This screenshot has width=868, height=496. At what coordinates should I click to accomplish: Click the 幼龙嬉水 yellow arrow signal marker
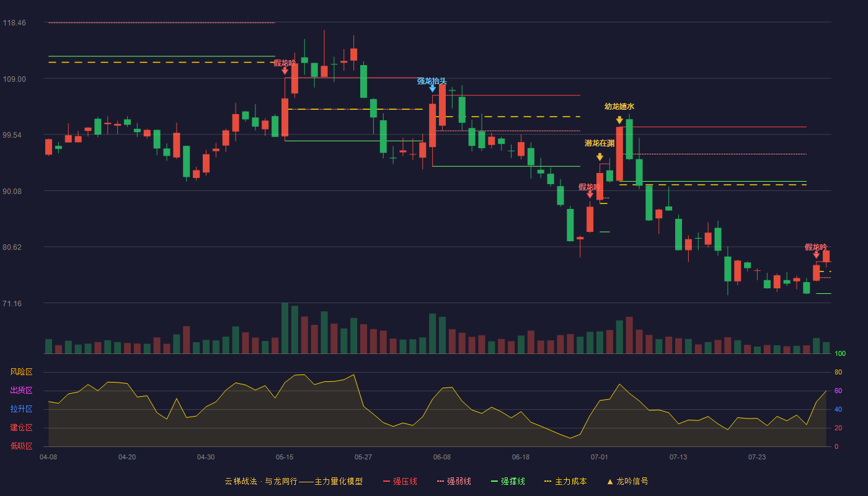[x=619, y=120]
